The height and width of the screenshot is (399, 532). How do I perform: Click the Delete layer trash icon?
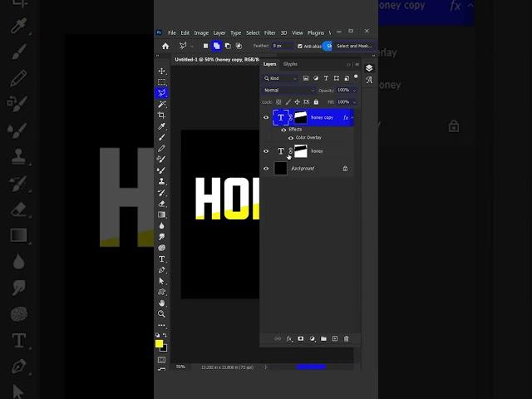coord(346,338)
